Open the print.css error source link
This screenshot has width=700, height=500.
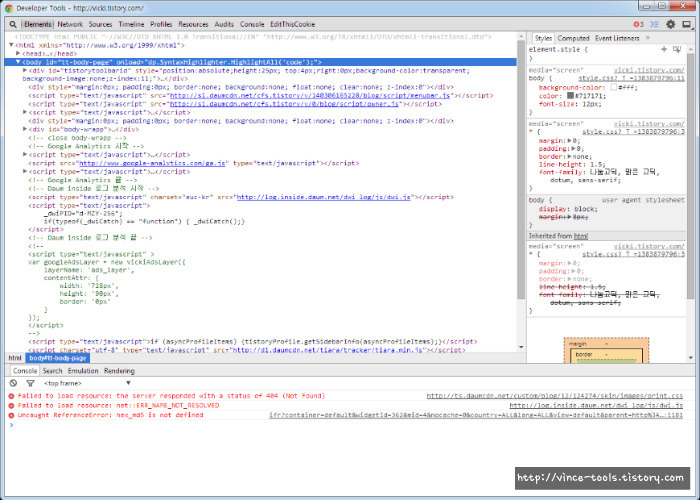[555, 396]
